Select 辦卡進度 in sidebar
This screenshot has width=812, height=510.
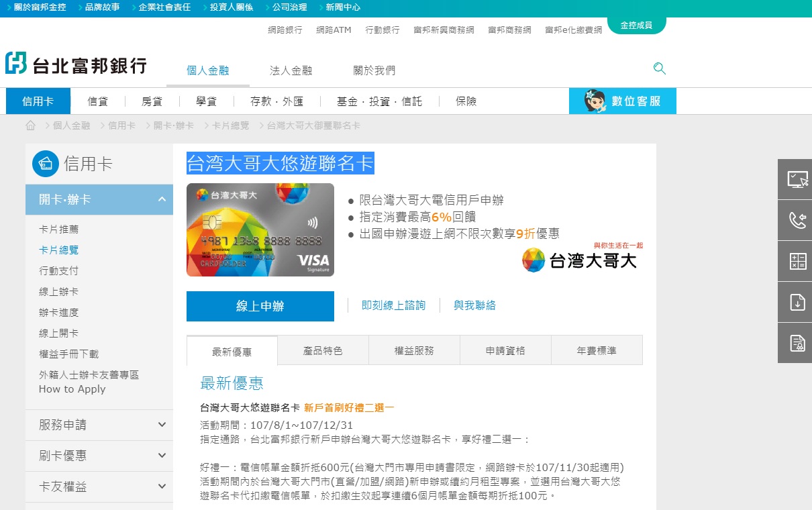[x=59, y=313]
